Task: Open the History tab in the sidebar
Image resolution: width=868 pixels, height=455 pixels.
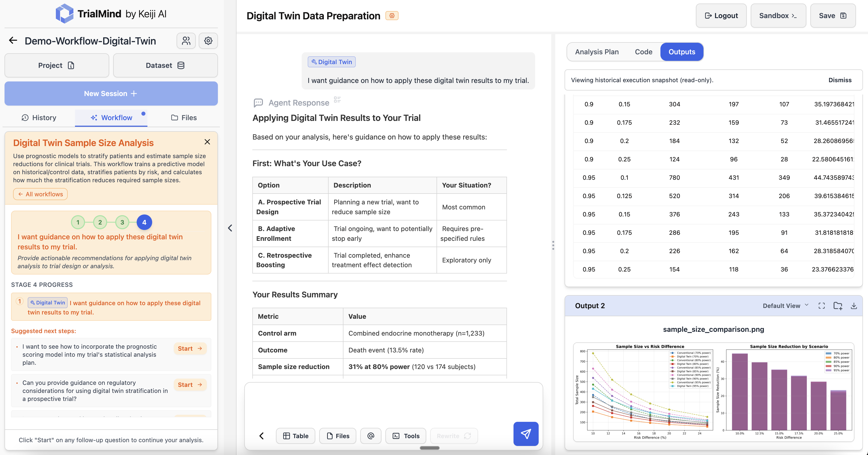Action: [39, 118]
